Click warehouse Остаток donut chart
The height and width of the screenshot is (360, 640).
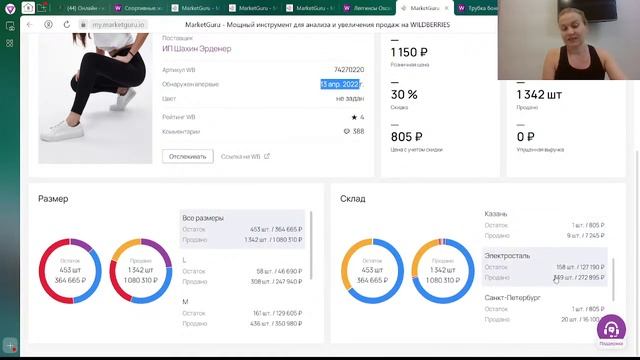372,271
